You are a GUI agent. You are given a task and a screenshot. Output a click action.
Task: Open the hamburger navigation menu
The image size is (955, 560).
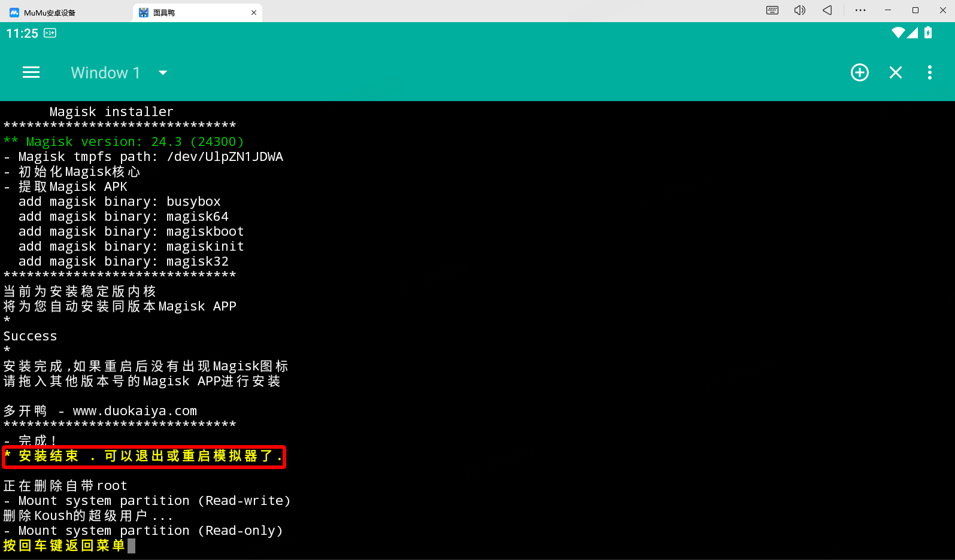tap(31, 72)
